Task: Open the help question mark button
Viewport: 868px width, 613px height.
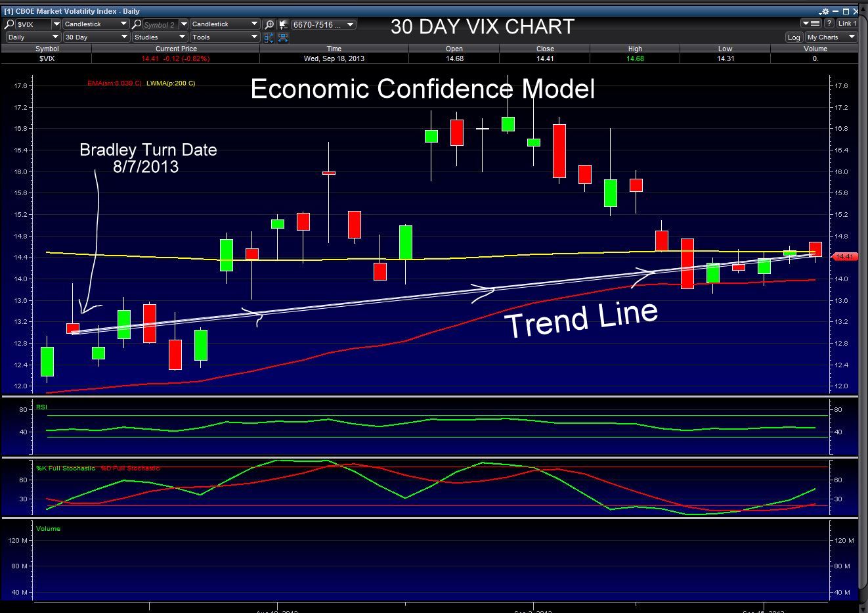Action: (x=830, y=24)
